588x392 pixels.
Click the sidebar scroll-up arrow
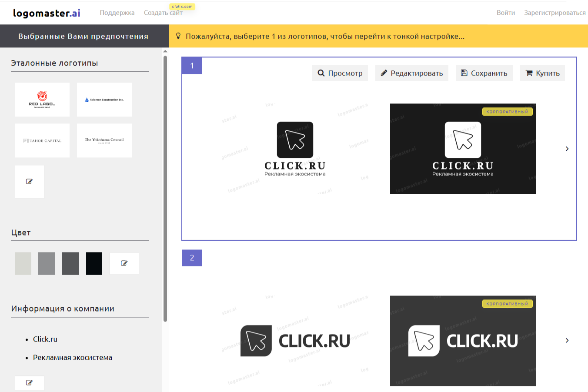click(165, 51)
